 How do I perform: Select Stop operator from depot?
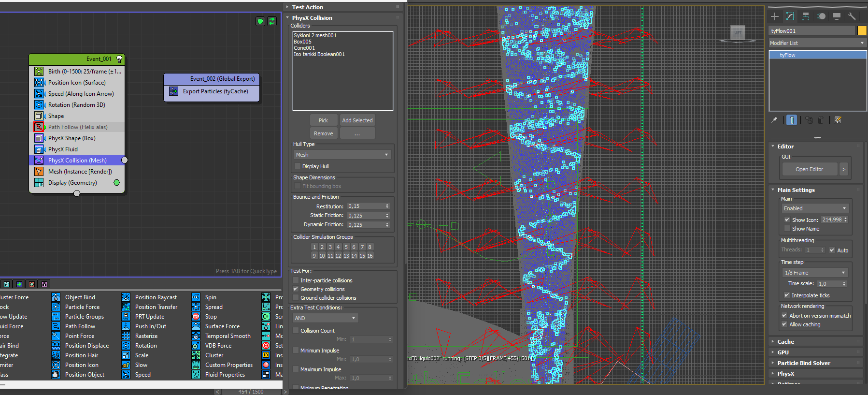click(x=204, y=317)
